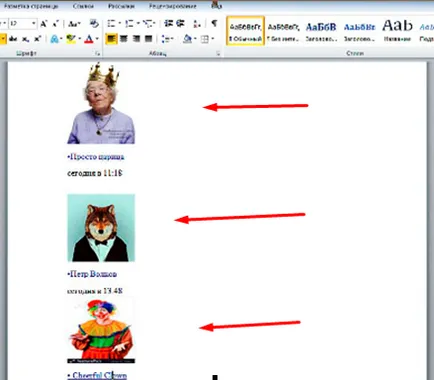Expand the bullets dropdown arrow
Image resolution: width=434 pixels, height=380 pixels.
(x=120, y=24)
